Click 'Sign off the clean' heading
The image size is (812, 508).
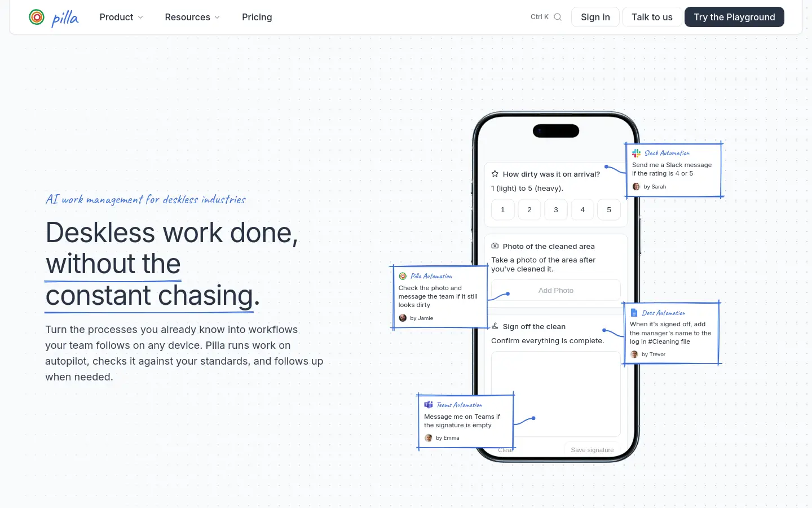coord(534,326)
